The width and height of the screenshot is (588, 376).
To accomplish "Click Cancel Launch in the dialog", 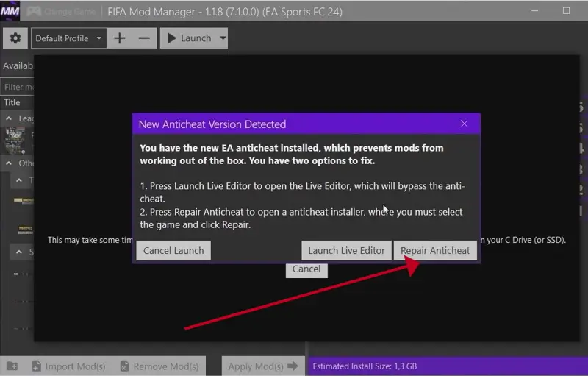I will [173, 250].
